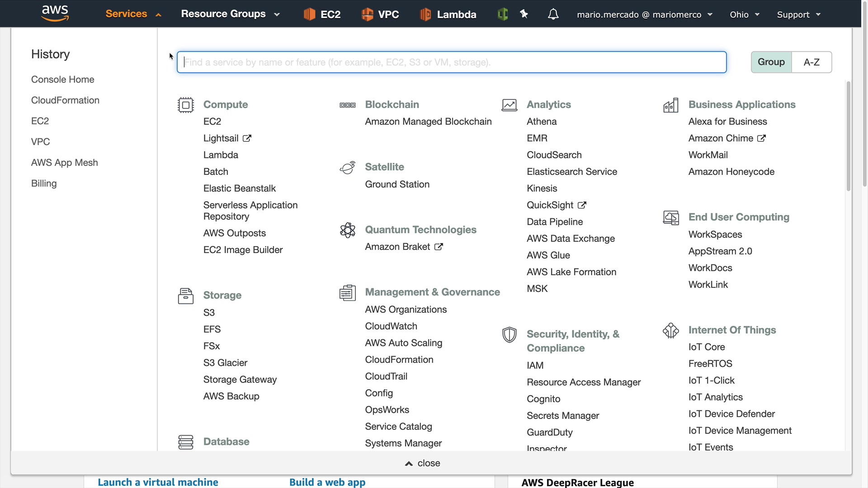The height and width of the screenshot is (488, 868).
Task: Switch service view to Group
Action: pyautogui.click(x=771, y=62)
